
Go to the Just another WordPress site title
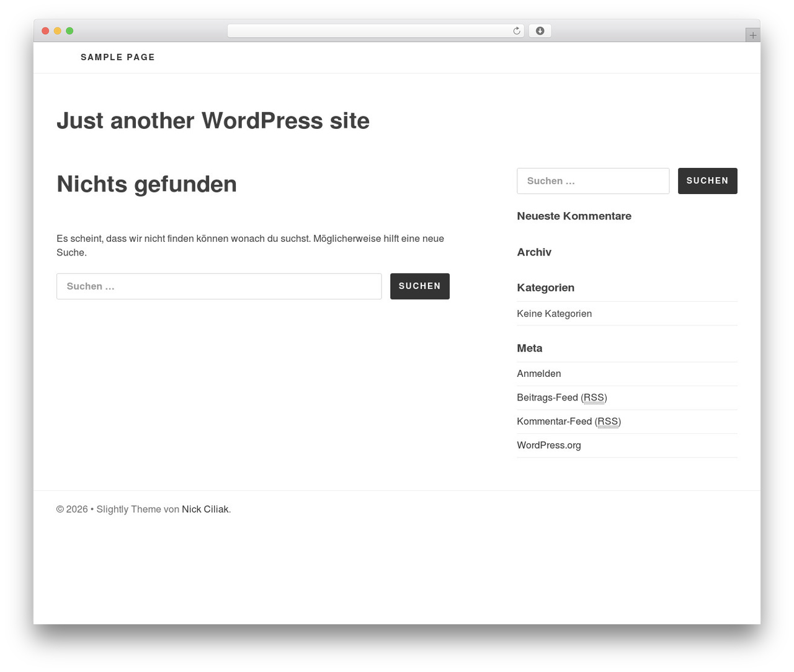point(213,120)
